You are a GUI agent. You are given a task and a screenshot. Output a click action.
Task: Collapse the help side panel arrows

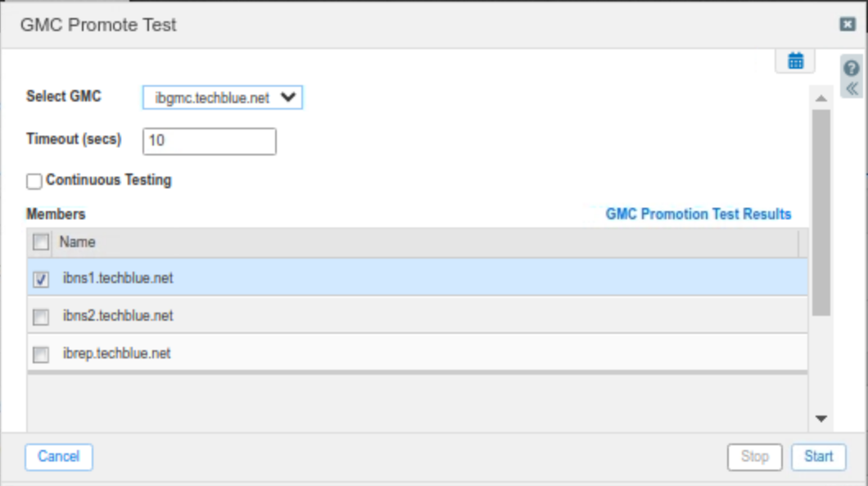(x=851, y=88)
